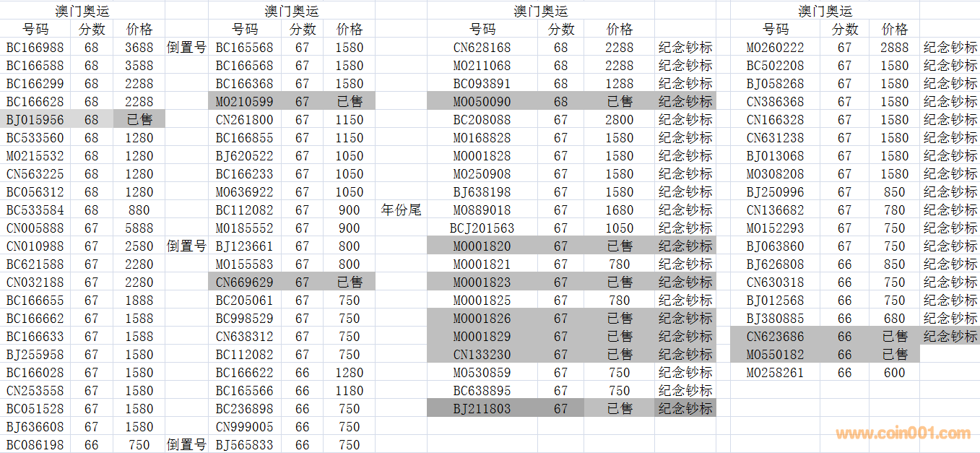Click the 5888 price cell

tap(139, 228)
